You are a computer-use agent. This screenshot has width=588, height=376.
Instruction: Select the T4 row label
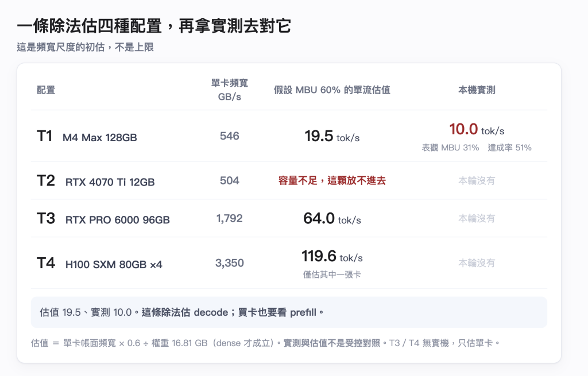pos(46,263)
